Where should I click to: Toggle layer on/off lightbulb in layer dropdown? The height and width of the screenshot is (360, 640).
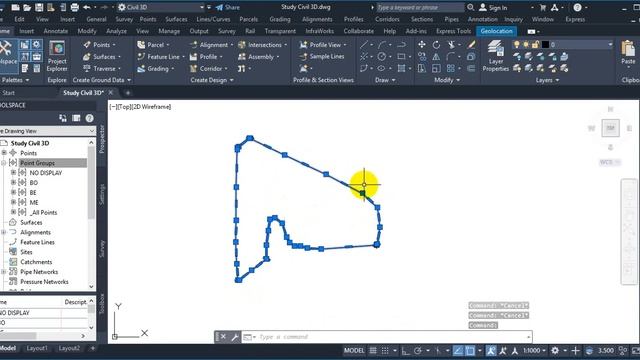[517, 44]
